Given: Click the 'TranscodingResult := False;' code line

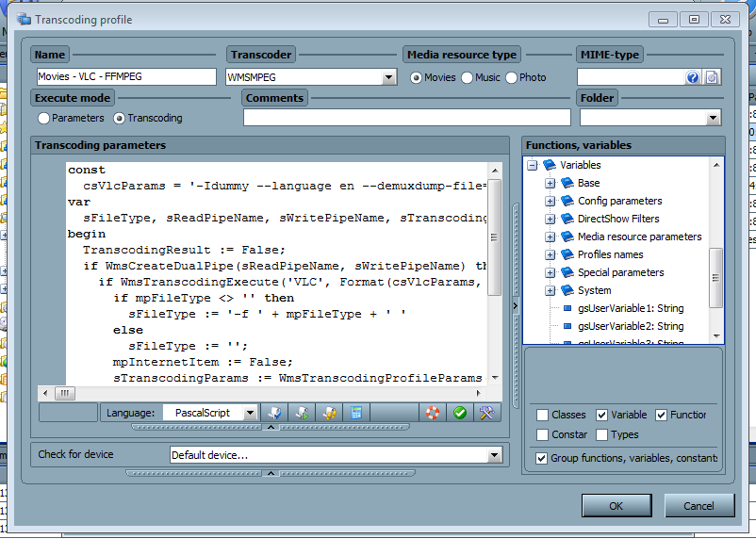Looking at the screenshot, I should pyautogui.click(x=184, y=251).
